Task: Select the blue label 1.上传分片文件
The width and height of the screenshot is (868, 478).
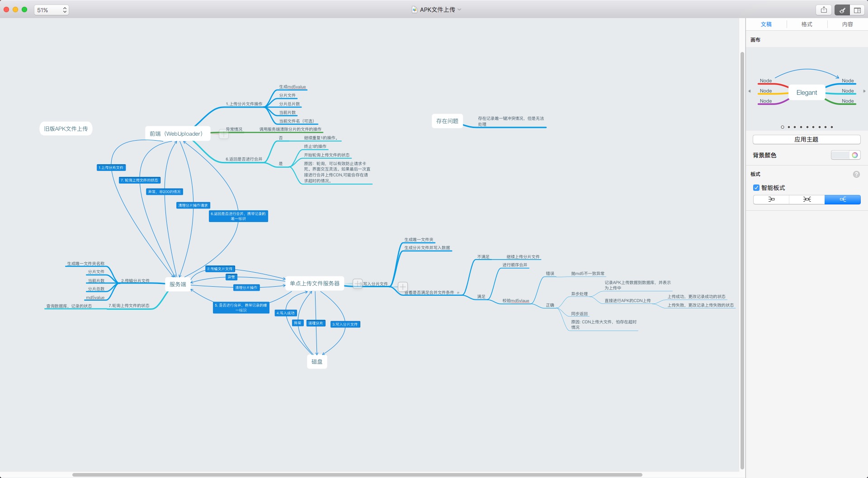Action: 111,168
